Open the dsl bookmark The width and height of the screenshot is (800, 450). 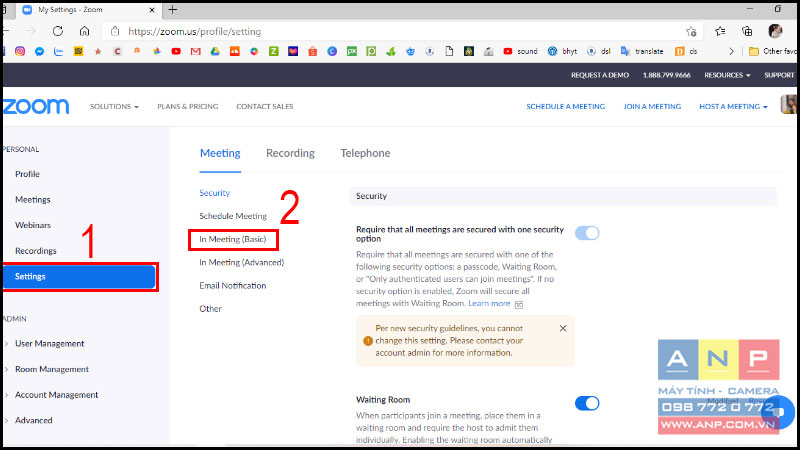[x=598, y=52]
